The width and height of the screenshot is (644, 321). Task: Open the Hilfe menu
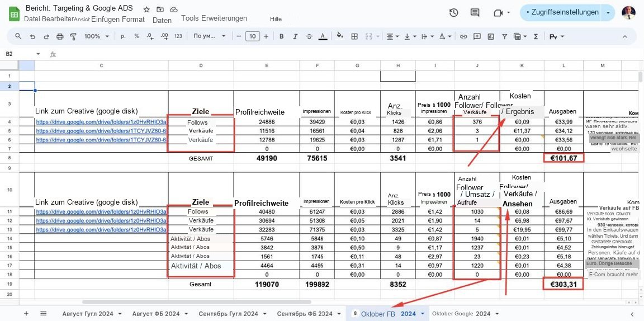276,19
